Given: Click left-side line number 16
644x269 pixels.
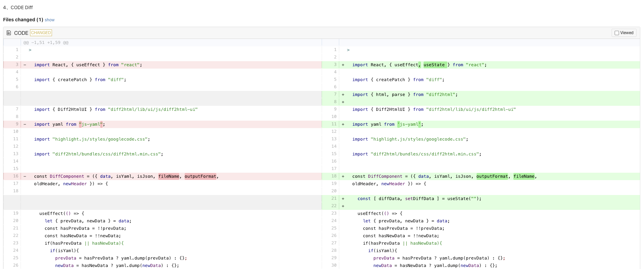Looking at the screenshot, I should click(x=16, y=176).
